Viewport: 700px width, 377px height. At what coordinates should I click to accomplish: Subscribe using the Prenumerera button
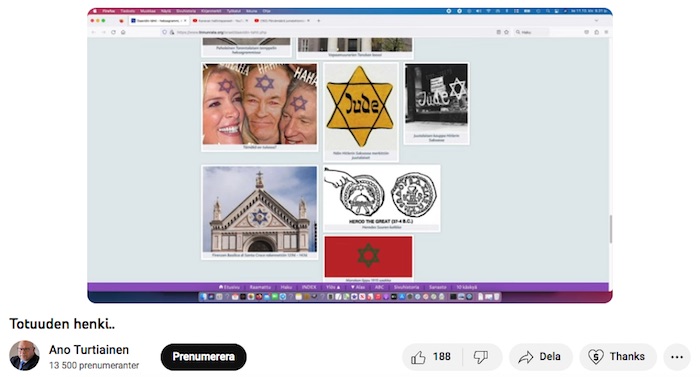pyautogui.click(x=204, y=357)
